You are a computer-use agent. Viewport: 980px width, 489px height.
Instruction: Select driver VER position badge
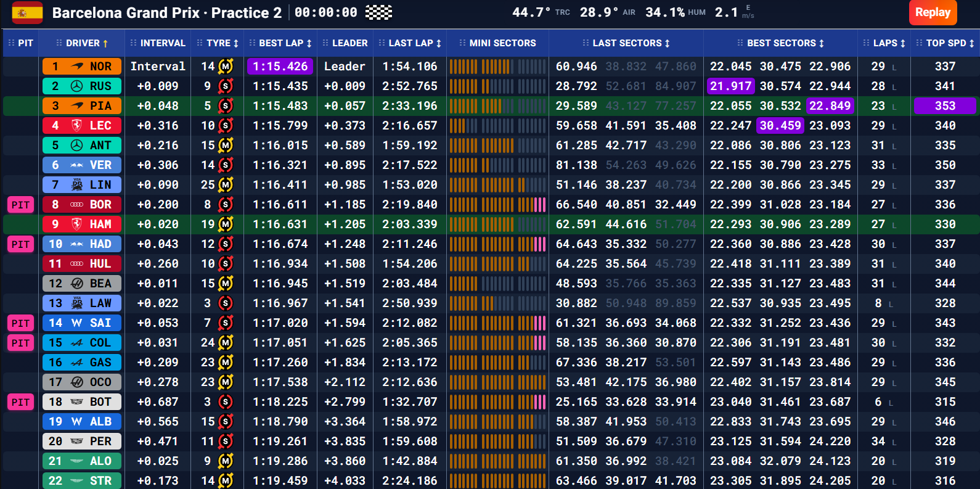(x=82, y=165)
